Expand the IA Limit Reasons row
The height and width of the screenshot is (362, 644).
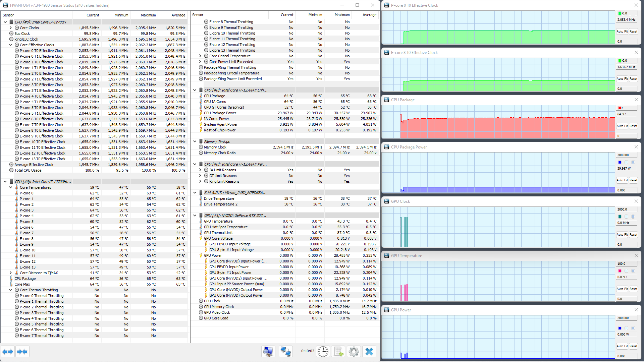click(x=200, y=170)
